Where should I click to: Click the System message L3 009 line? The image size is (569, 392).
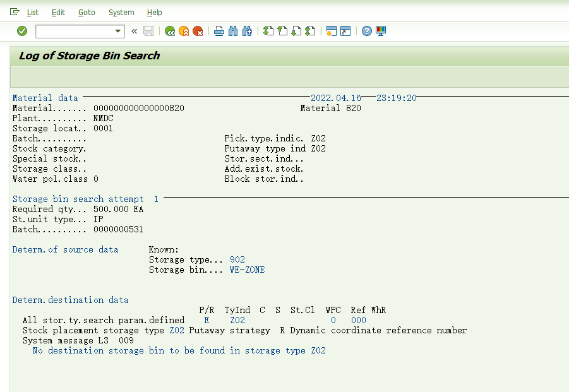click(78, 340)
